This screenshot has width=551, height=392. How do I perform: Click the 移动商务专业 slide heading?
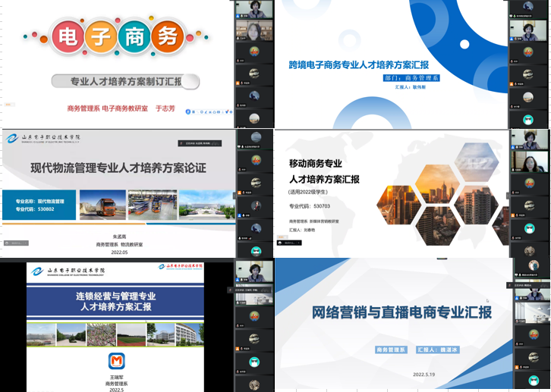(x=316, y=163)
